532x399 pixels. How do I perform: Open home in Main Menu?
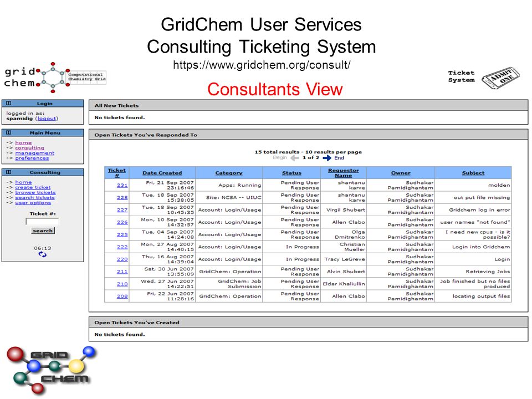point(23,143)
